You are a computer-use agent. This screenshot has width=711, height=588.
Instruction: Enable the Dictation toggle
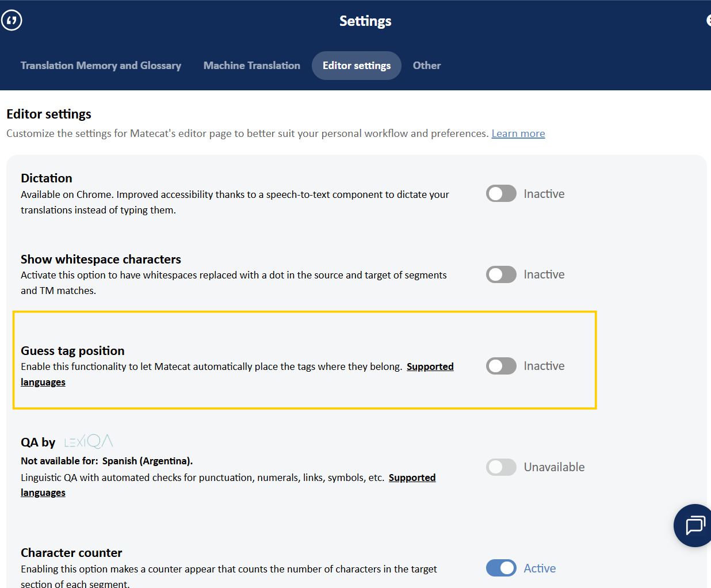(501, 194)
